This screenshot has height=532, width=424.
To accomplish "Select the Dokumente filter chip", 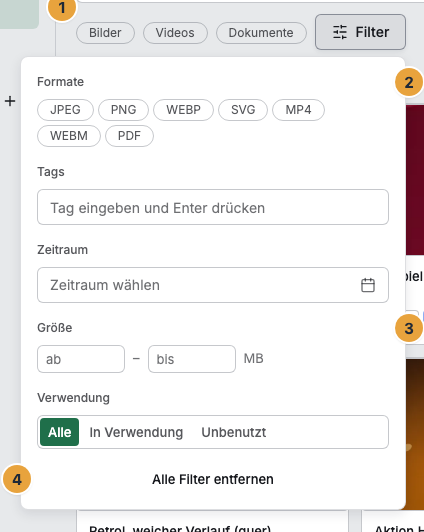I will (x=261, y=33).
